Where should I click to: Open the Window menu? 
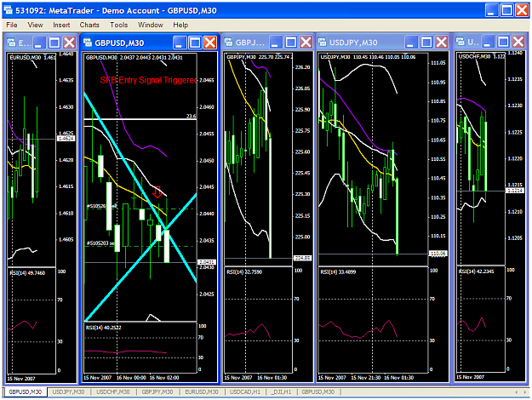(151, 25)
